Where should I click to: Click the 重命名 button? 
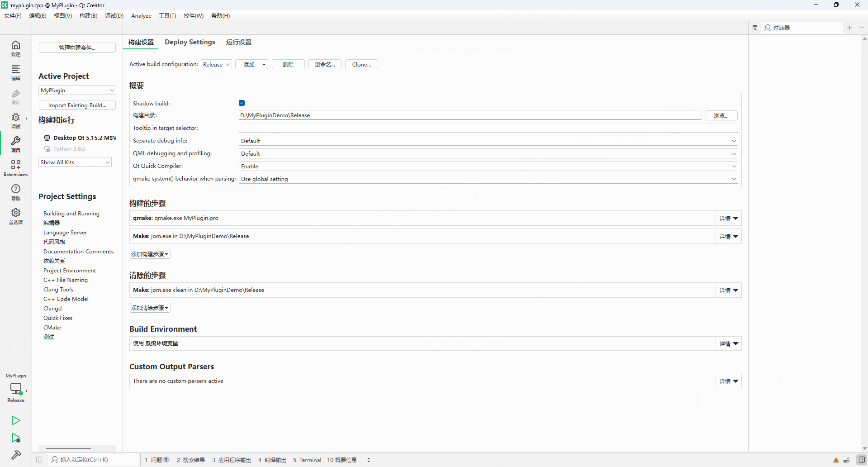pos(325,65)
